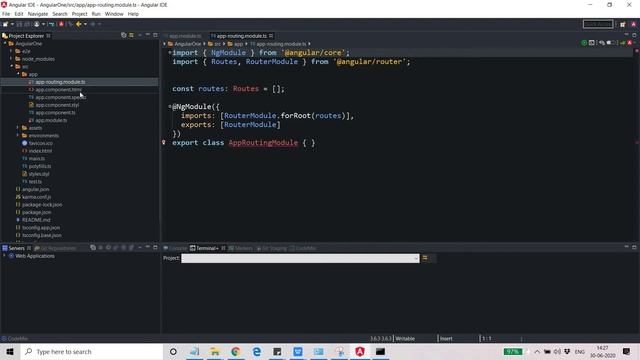The width and height of the screenshot is (640, 360).
Task: Click the Windows taskbar search box
Action: pos(92,351)
